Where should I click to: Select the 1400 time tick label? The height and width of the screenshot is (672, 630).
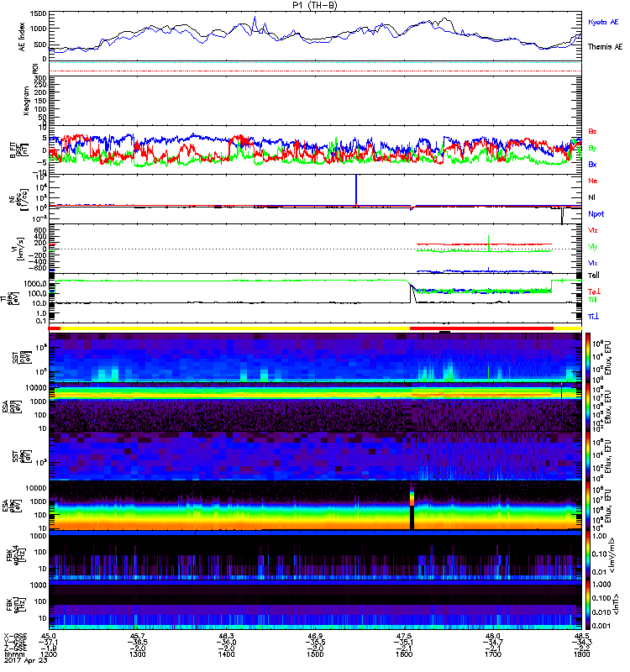point(226,654)
